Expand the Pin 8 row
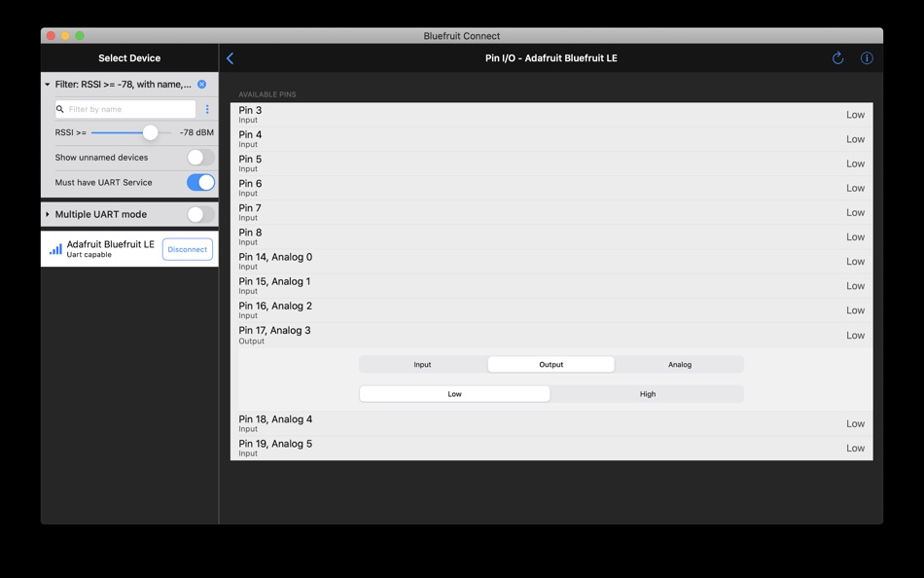 tap(551, 237)
